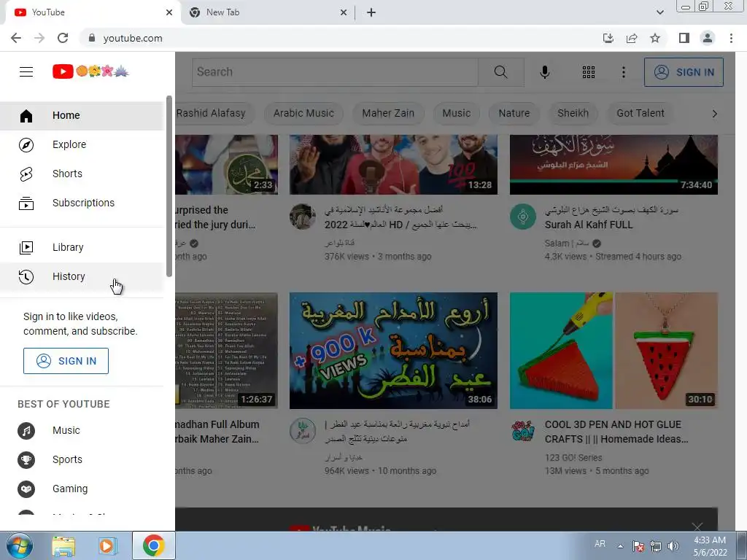
Task: Switch to the New Tab browser tab
Action: (x=268, y=12)
